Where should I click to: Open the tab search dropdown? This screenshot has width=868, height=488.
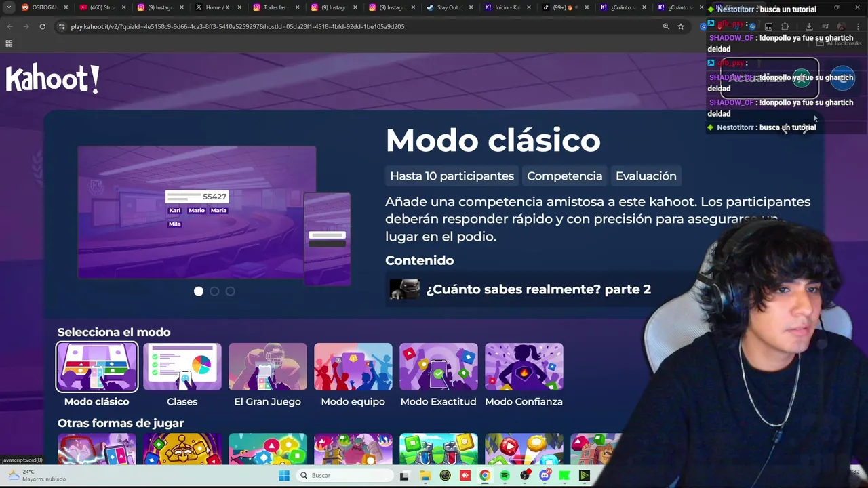[x=9, y=7]
